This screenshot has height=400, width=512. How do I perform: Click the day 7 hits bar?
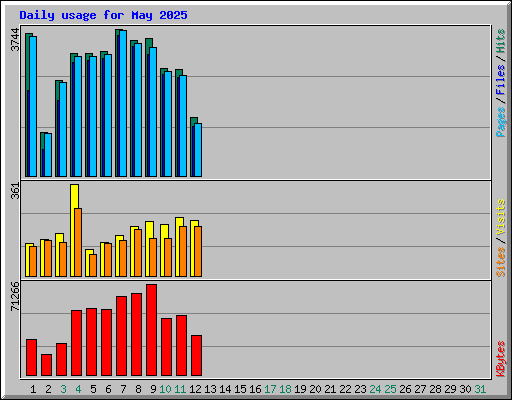click(118, 103)
